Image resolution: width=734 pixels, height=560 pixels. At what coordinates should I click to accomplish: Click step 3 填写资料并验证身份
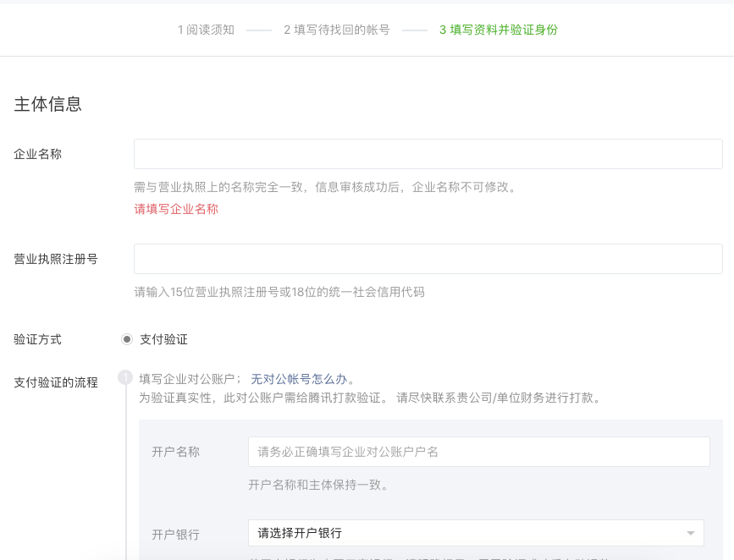(499, 30)
